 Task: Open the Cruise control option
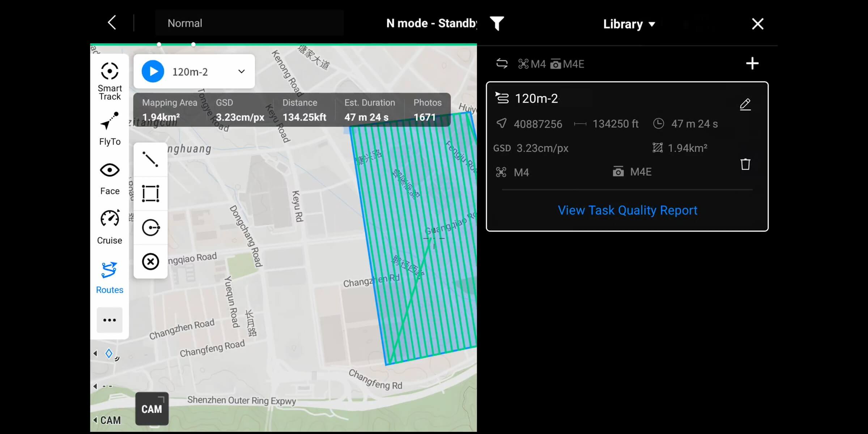click(110, 227)
